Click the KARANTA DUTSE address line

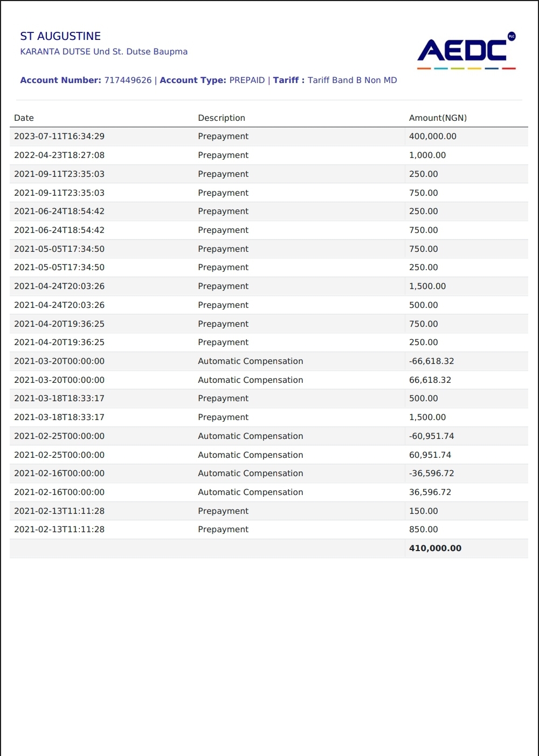pyautogui.click(x=103, y=52)
